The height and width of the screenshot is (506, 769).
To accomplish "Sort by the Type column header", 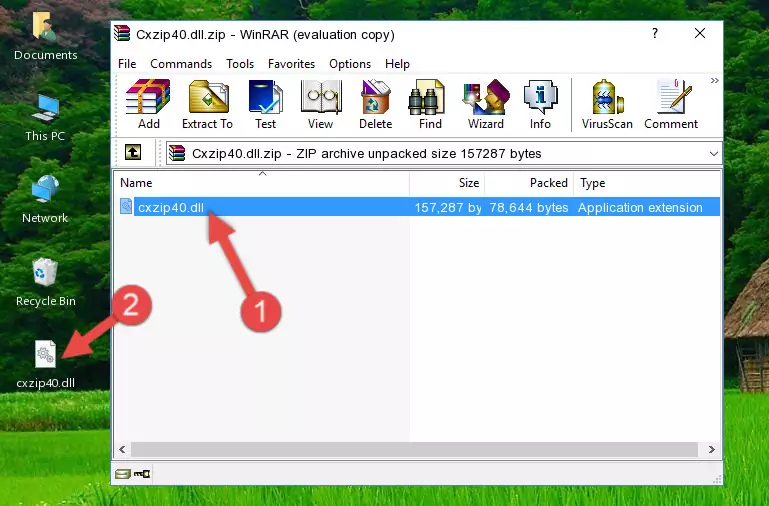I will click(647, 183).
